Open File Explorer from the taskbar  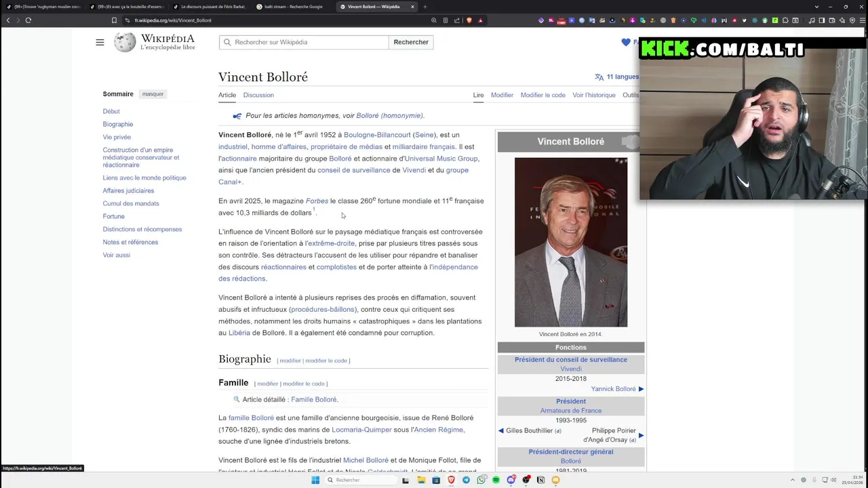(421, 480)
